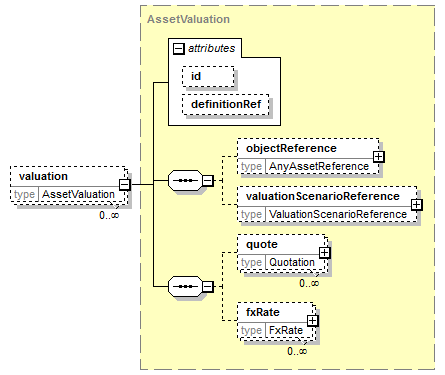Screen dimensions: 445x375
Task: Collapse the lower sequence compositor
Action: (x=208, y=286)
